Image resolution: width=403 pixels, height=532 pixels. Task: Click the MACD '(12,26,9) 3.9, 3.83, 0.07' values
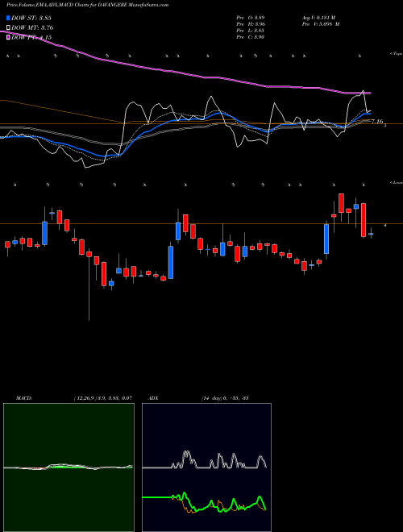[x=102, y=398]
